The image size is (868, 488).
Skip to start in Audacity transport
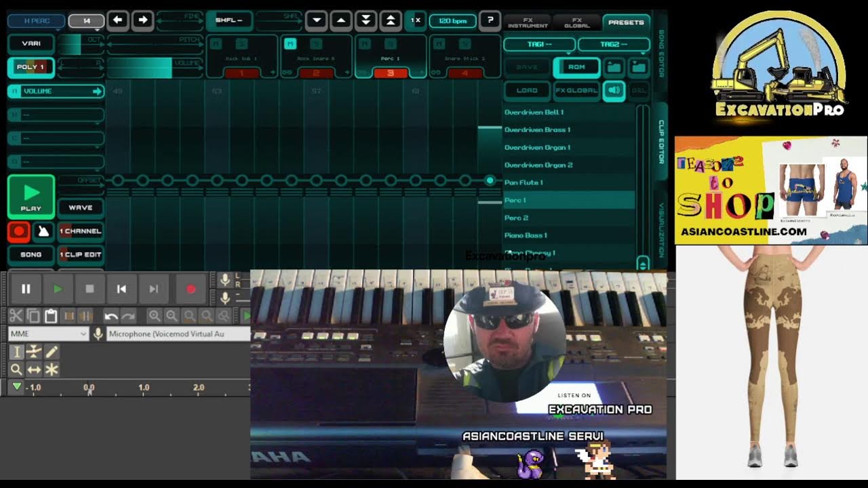[121, 289]
